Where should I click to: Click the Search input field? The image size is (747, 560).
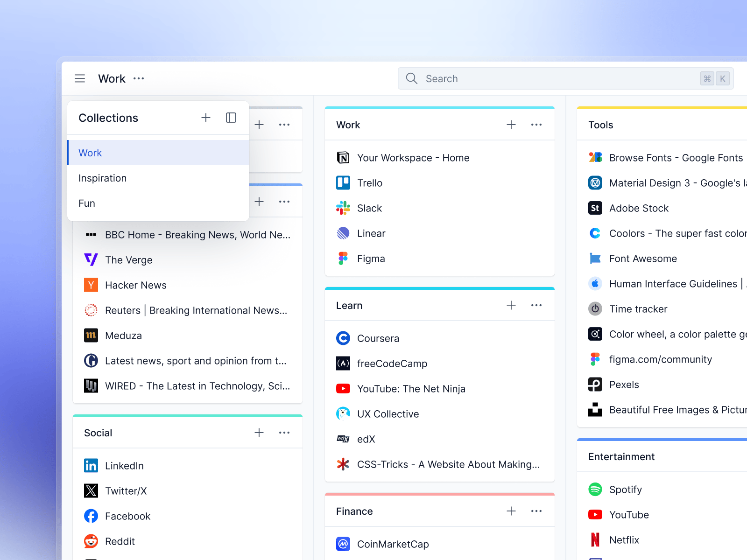point(566,78)
